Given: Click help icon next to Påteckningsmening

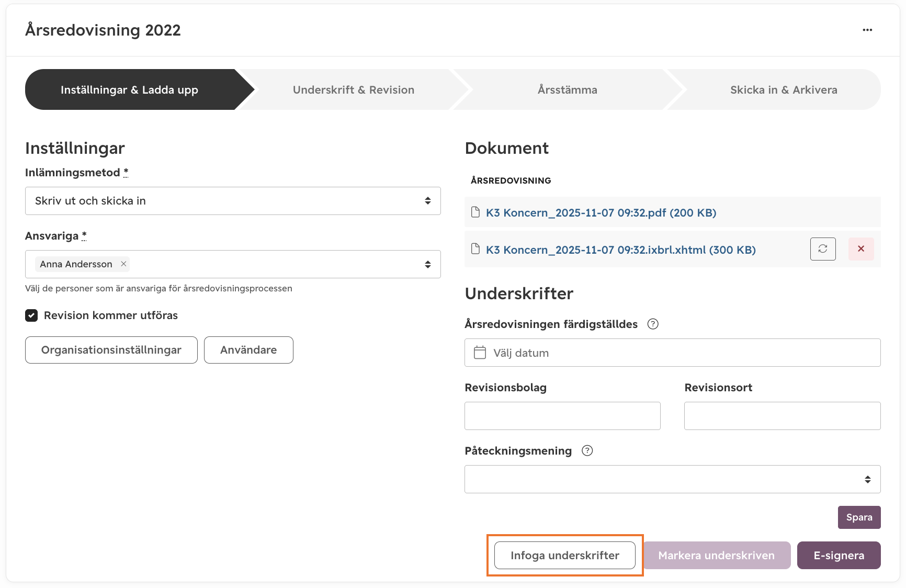Looking at the screenshot, I should point(587,450).
